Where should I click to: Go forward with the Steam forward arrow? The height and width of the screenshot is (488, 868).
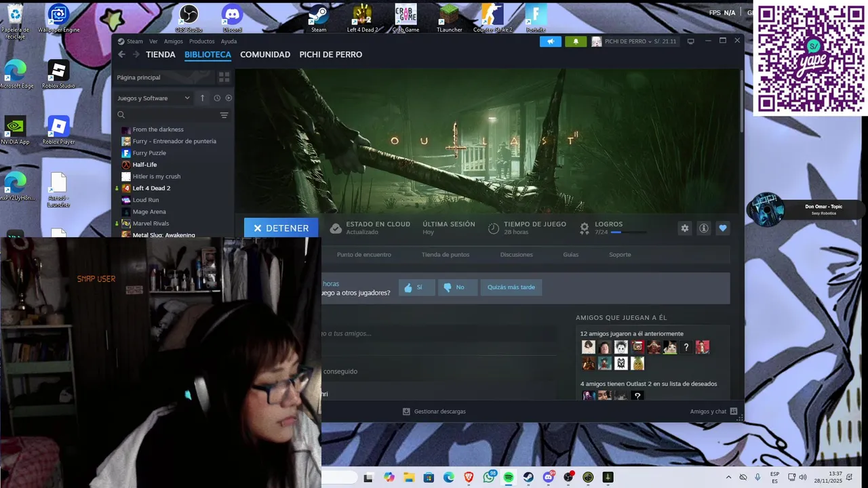(x=136, y=55)
